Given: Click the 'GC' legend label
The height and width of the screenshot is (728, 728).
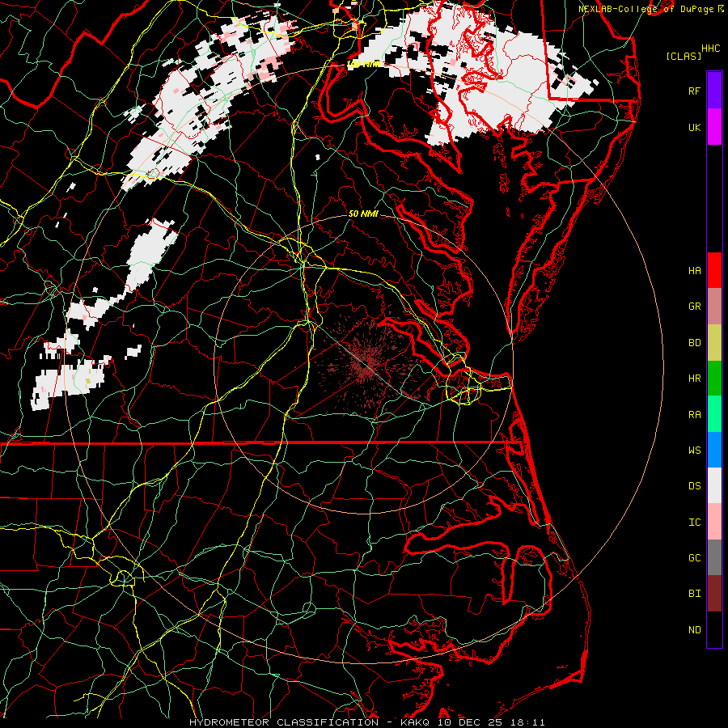Looking at the screenshot, I should (694, 558).
